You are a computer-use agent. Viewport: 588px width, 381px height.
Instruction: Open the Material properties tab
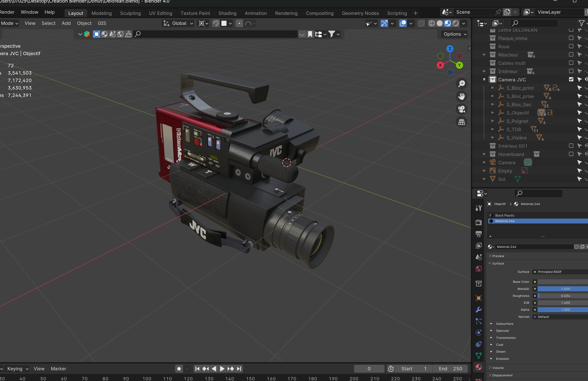pos(479,367)
